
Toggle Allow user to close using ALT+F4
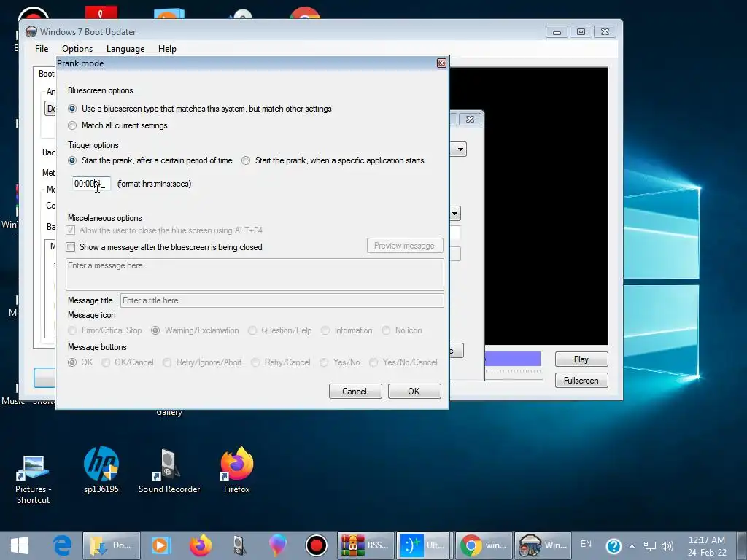[x=71, y=230]
